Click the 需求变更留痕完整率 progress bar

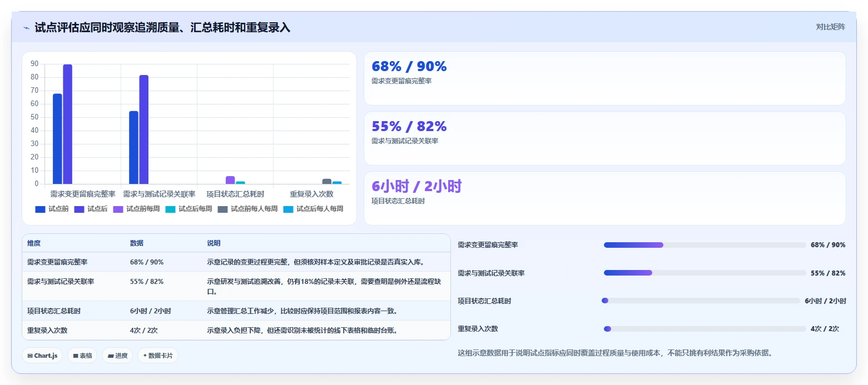[705, 245]
